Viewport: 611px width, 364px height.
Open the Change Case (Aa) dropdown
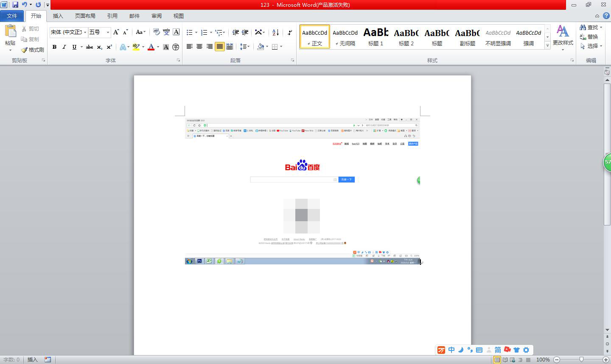(x=140, y=32)
